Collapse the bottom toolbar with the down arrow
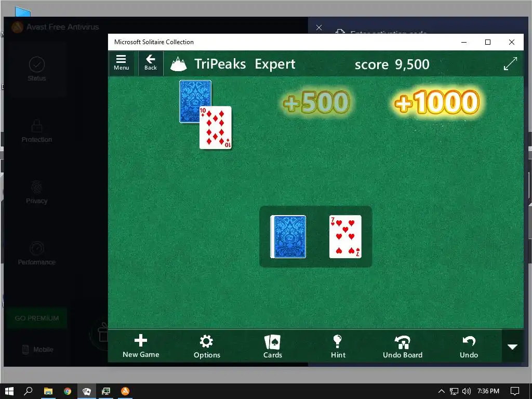Viewport: 532px width, 399px height. point(512,347)
